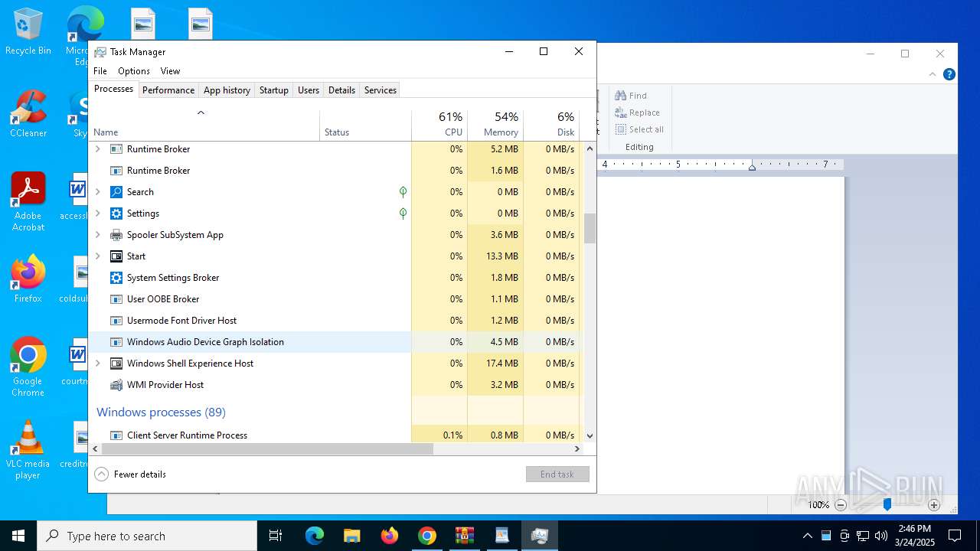
Task: Select the Google Chrome desktop shortcut
Action: (x=28, y=367)
